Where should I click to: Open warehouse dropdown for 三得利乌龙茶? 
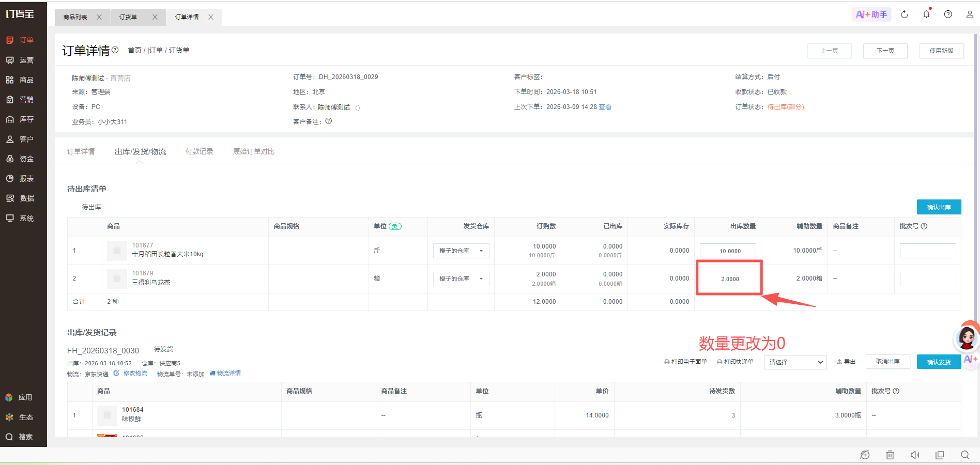pyautogui.click(x=461, y=279)
